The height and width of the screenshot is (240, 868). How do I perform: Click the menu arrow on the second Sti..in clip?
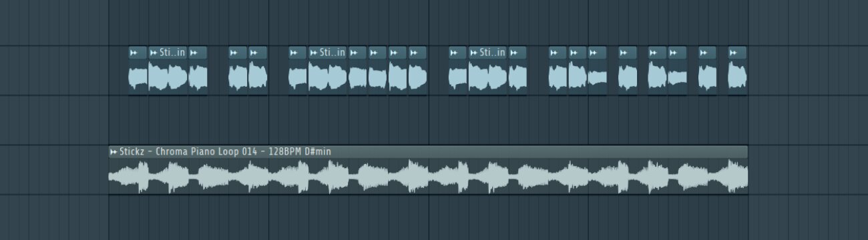coord(314,53)
